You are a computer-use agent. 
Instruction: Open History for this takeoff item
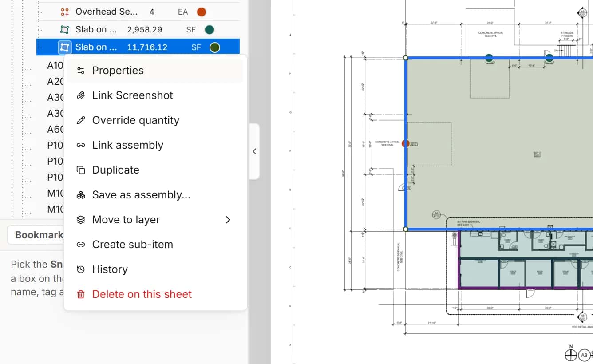click(x=155, y=269)
